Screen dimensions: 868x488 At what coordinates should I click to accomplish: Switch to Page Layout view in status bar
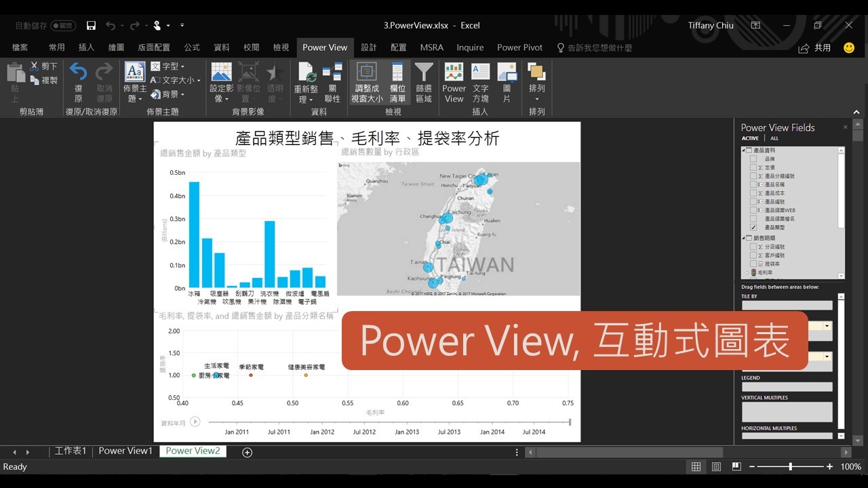(716, 466)
